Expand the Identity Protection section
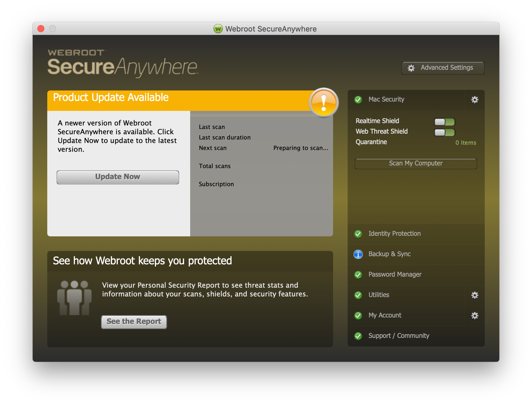Viewport: 532px width, 405px height. (x=416, y=234)
